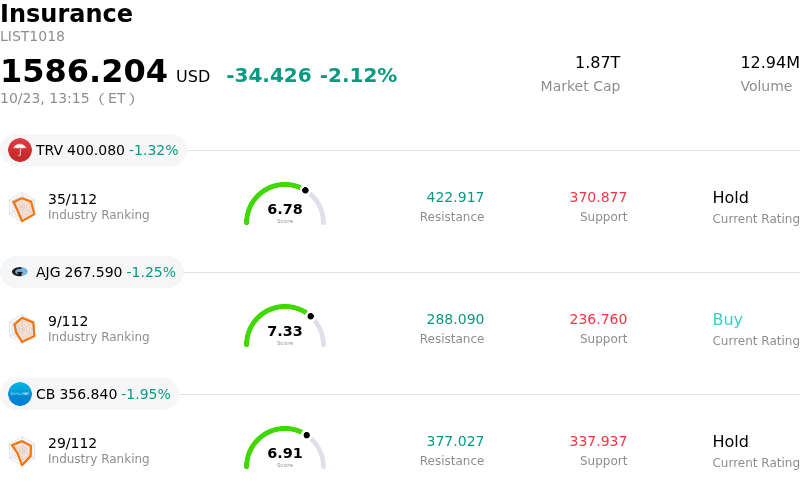This screenshot has width=800, height=488.
Task: Select TRV resistance value 422.917
Action: coord(455,197)
